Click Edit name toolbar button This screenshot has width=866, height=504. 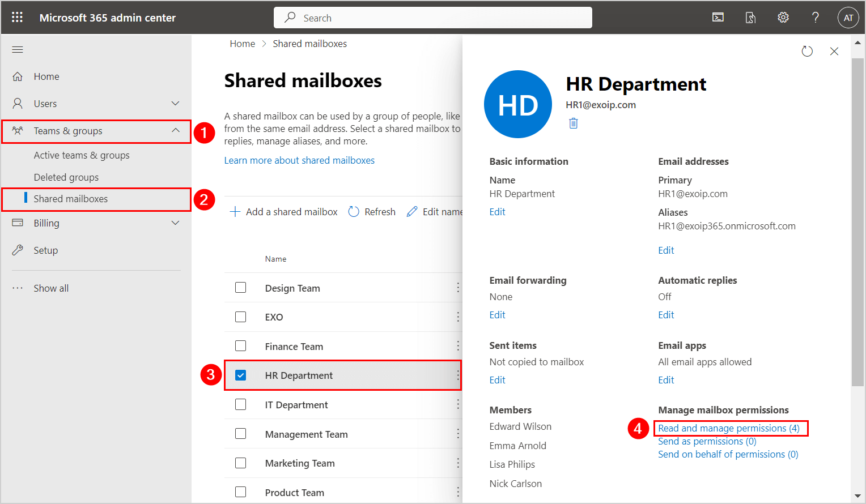tap(435, 212)
